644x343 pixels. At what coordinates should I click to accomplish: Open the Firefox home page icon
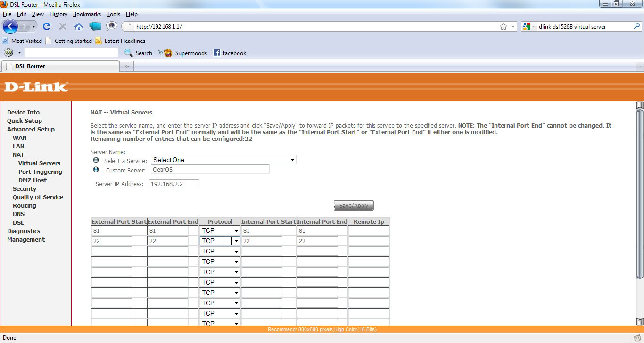[x=78, y=27]
